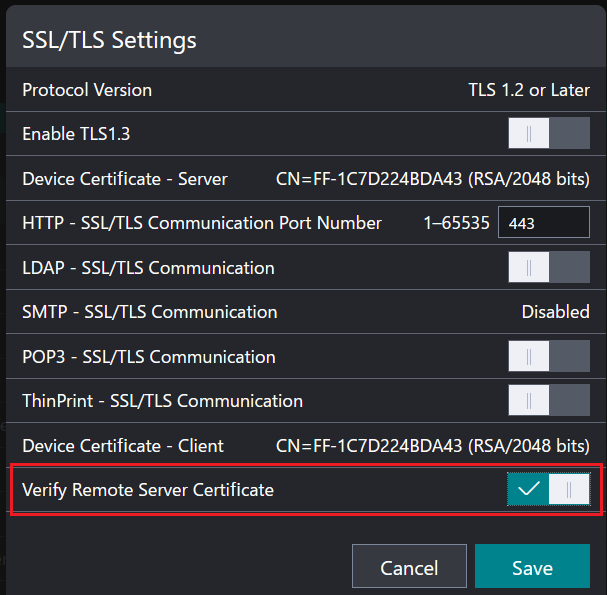Click the checkmark icon on the Verify toggle
Image resolution: width=607 pixels, height=595 pixels.
pos(529,489)
